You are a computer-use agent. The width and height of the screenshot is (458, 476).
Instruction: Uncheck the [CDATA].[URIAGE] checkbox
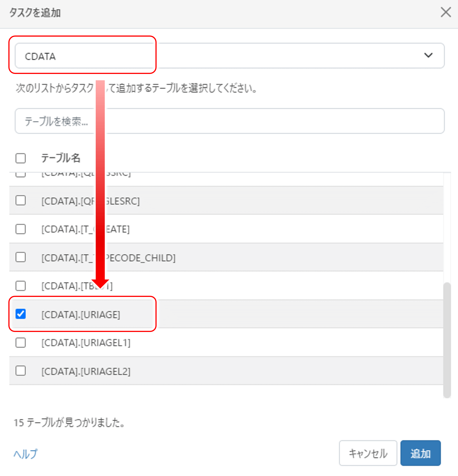click(x=21, y=314)
